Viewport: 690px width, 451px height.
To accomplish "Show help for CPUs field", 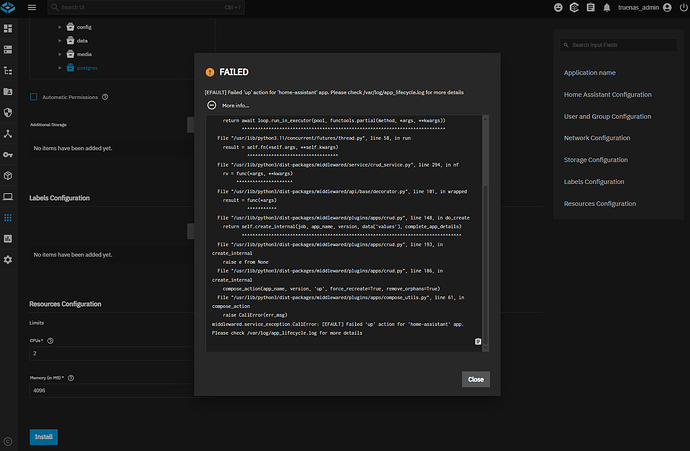I will tap(50, 341).
